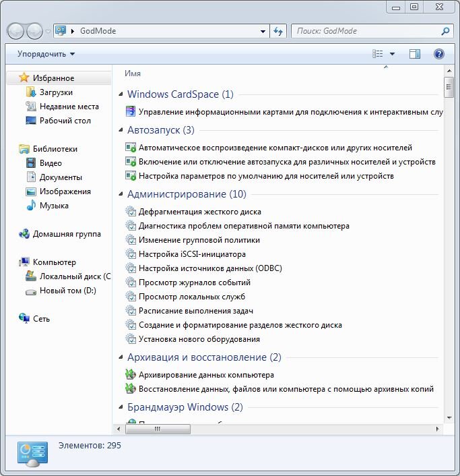Viewport: 460px width, 476px height.
Task: Open the recent pages dropdown beside Forward
Action: pyautogui.click(x=48, y=31)
